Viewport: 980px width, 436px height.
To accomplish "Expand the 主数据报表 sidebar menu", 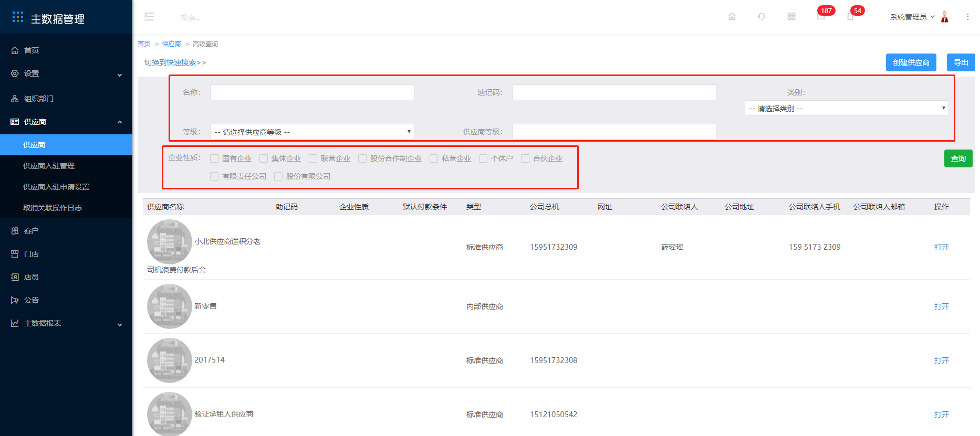I will pyautogui.click(x=66, y=323).
